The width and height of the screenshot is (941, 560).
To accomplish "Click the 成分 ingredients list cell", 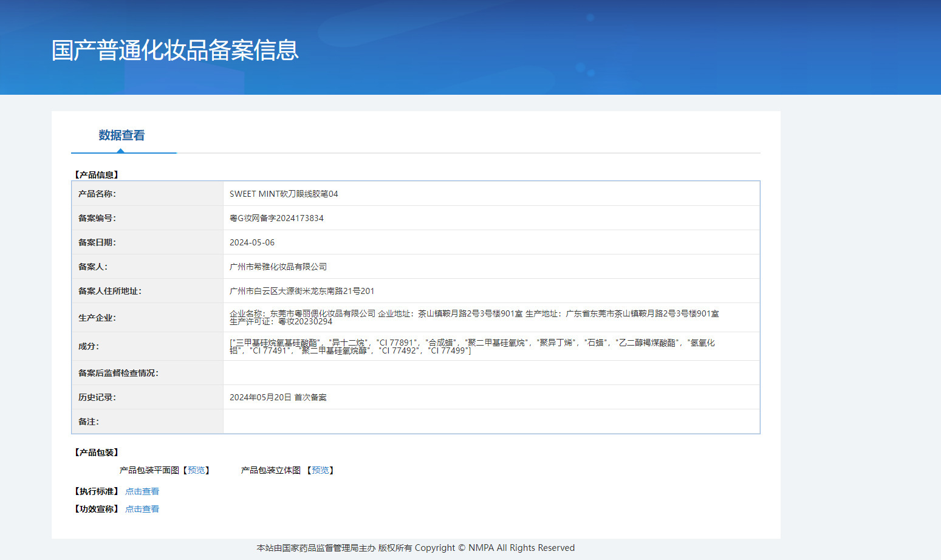I will pos(491,346).
